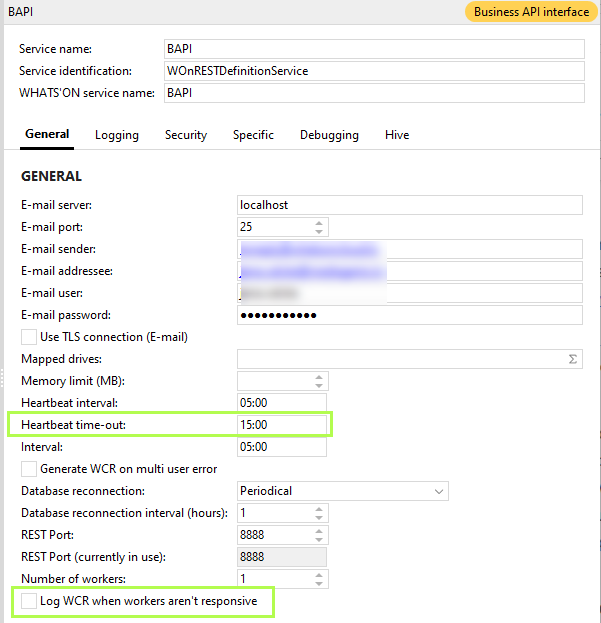Decrease the Memory limit spinner value
The height and width of the screenshot is (623, 601).
point(319,385)
